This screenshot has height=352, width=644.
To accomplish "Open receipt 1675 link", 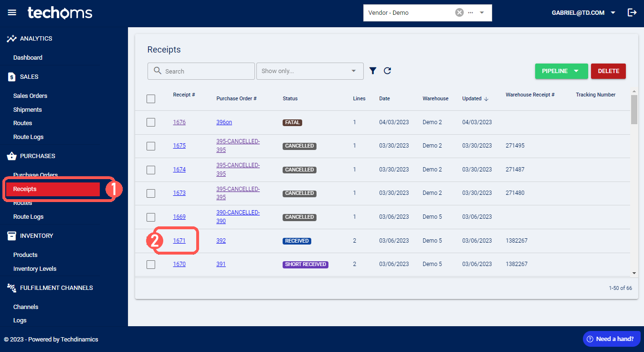I will [179, 146].
